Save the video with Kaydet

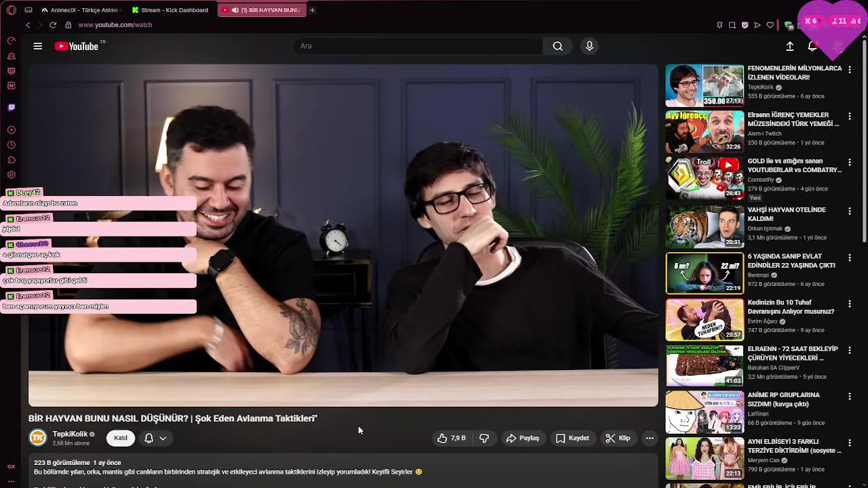(x=572, y=439)
